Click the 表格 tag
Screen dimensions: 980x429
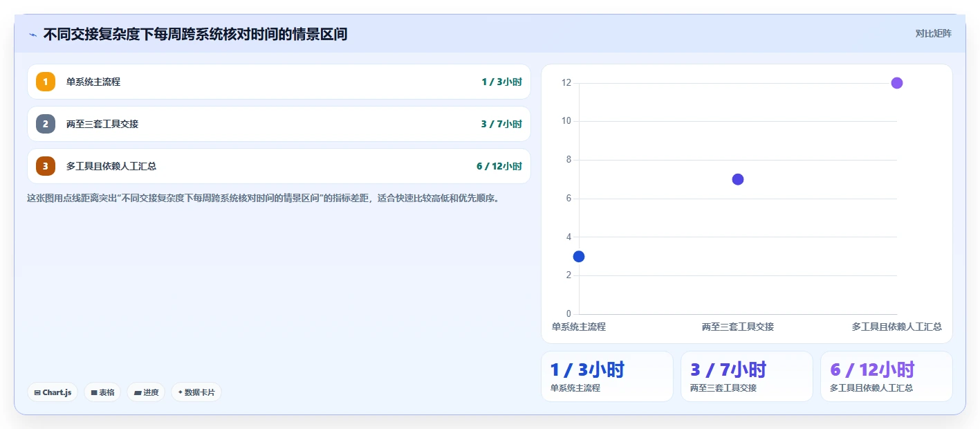(x=102, y=392)
